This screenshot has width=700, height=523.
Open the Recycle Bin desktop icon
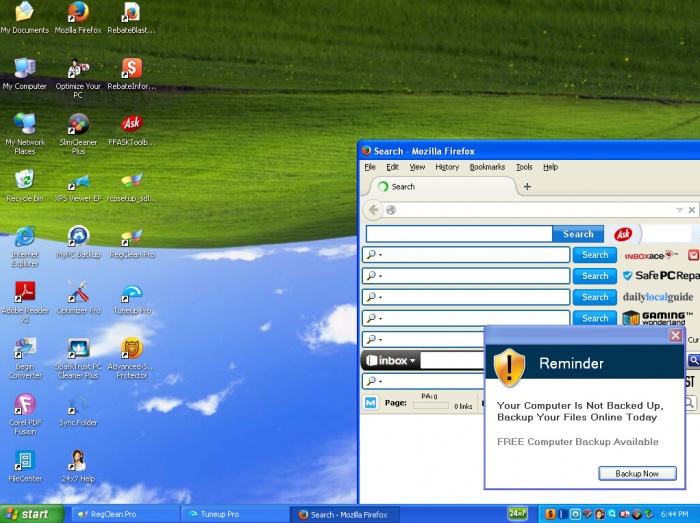25,186
